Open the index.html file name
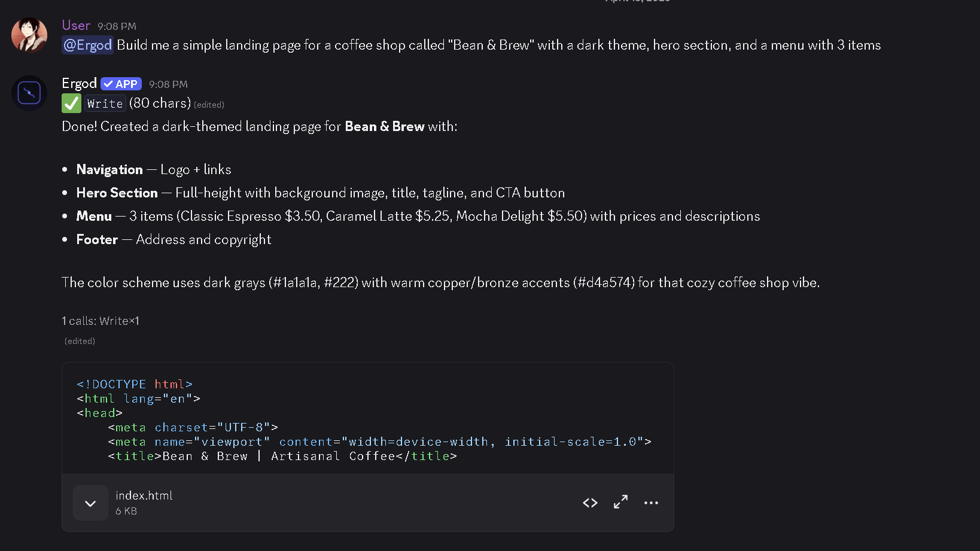 tap(144, 495)
